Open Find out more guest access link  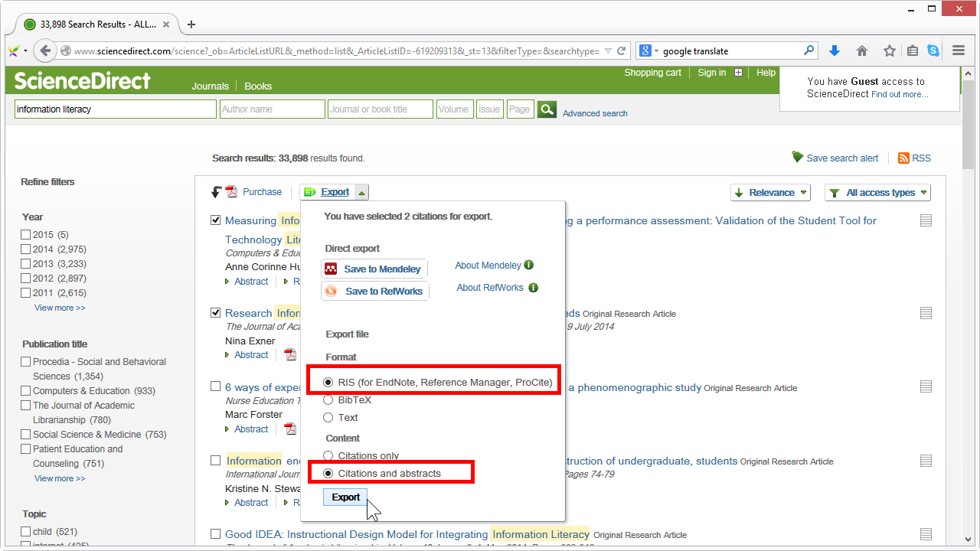click(x=899, y=94)
